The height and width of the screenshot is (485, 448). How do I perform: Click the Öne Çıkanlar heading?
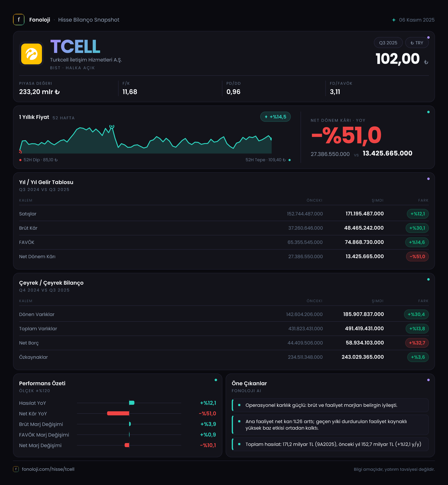tap(249, 383)
